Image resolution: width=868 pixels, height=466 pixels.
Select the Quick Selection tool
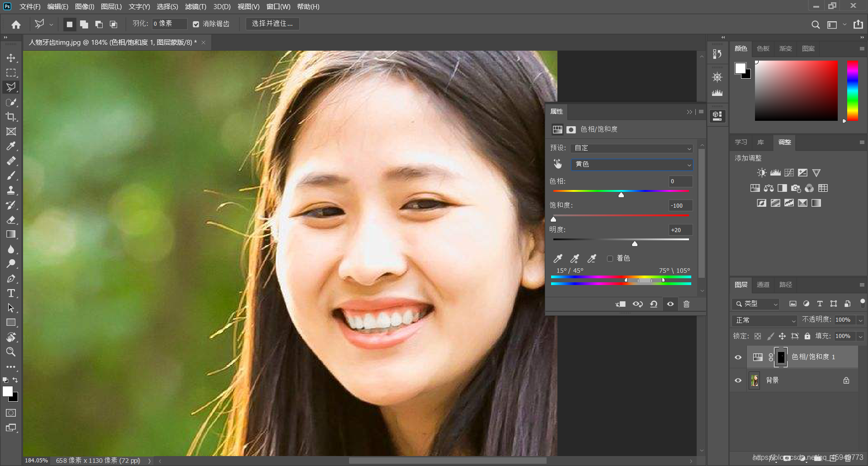pyautogui.click(x=11, y=102)
